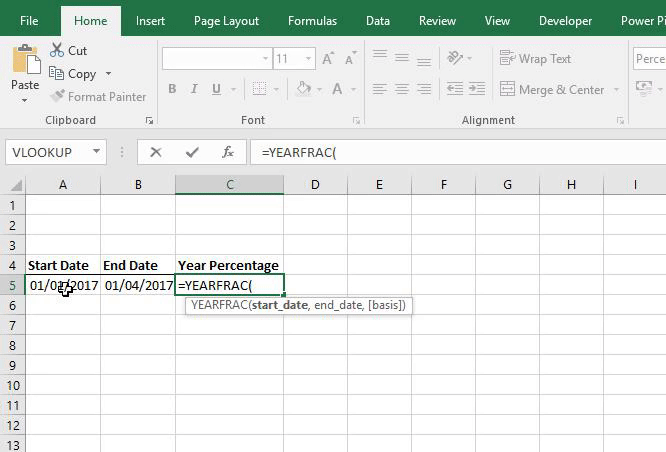
Task: Expand the Name Box dropdown showing VLOOKUP
Action: [x=96, y=152]
